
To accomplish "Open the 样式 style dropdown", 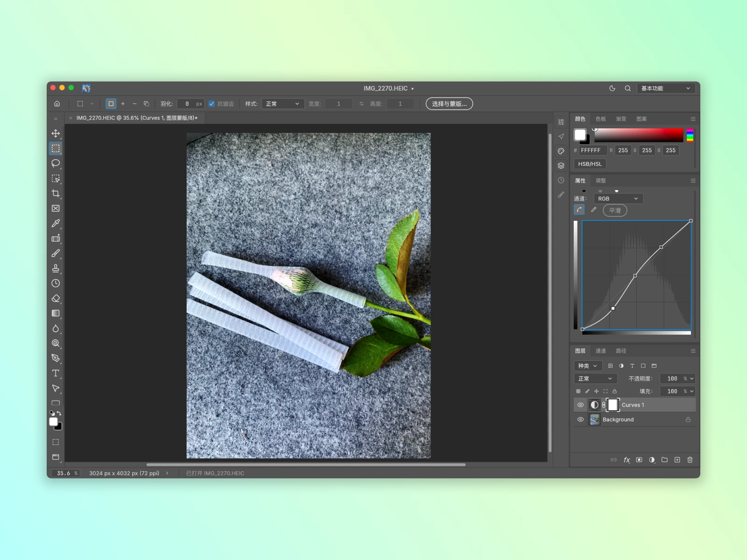I will (282, 104).
